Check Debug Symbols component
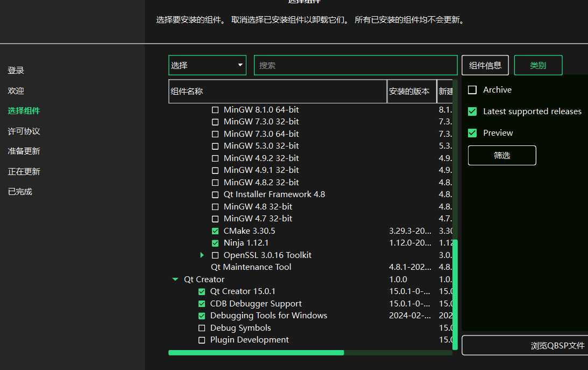This screenshot has height=370, width=588. click(202, 328)
